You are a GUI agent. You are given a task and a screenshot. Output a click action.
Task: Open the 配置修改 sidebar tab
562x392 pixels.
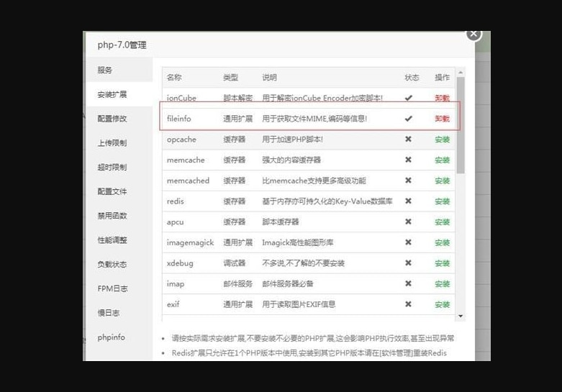tap(112, 119)
